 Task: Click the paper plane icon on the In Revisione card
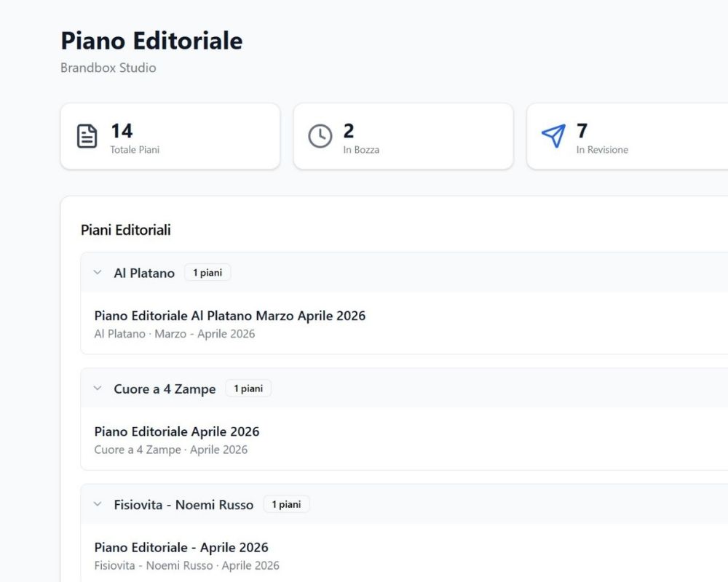[552, 135]
